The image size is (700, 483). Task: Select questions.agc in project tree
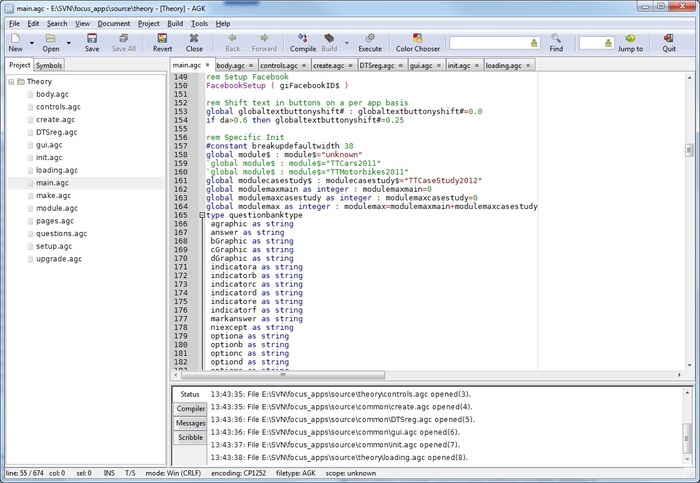(x=62, y=233)
